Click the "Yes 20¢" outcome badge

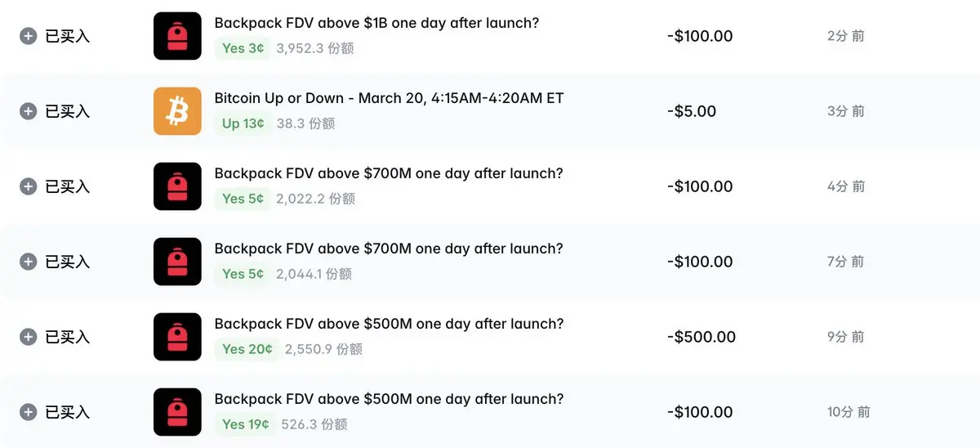click(x=247, y=349)
